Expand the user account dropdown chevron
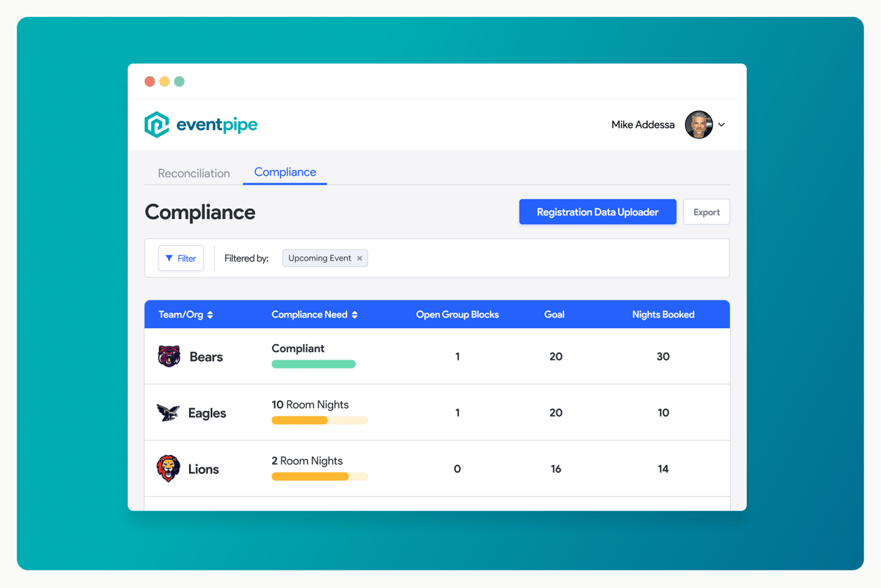881x588 pixels. coord(722,125)
